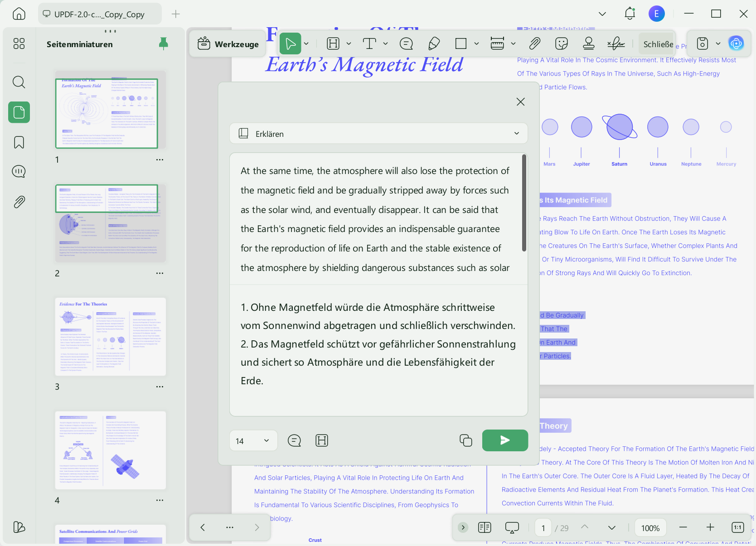This screenshot has width=756, height=546.
Task: Close the AI explanation popup
Action: tap(521, 102)
